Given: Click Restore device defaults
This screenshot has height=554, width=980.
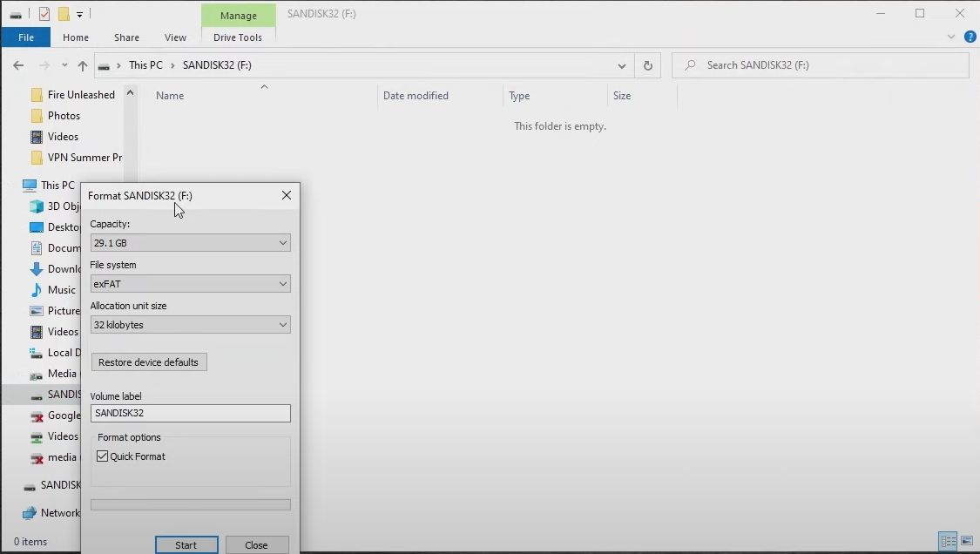Looking at the screenshot, I should pos(148,361).
